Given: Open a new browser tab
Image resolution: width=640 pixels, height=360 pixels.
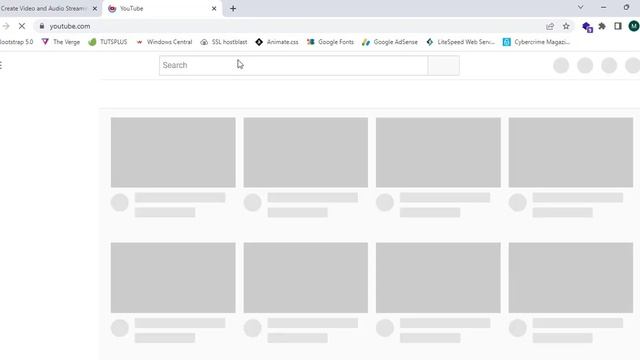Looking at the screenshot, I should pyautogui.click(x=233, y=9).
